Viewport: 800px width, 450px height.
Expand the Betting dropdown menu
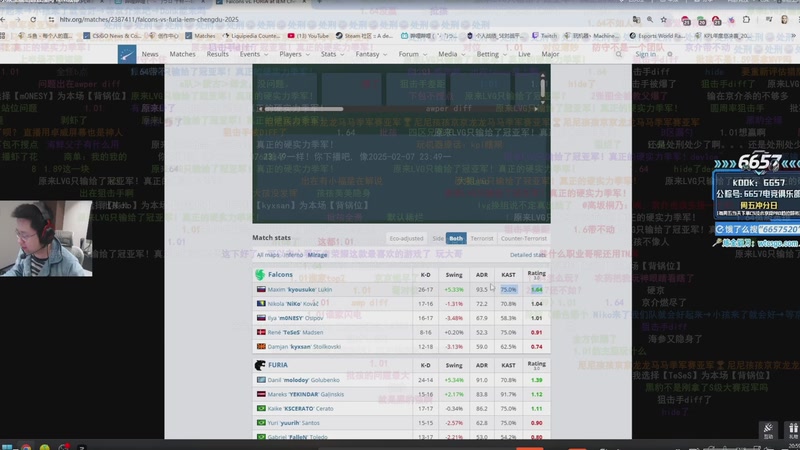point(492,54)
